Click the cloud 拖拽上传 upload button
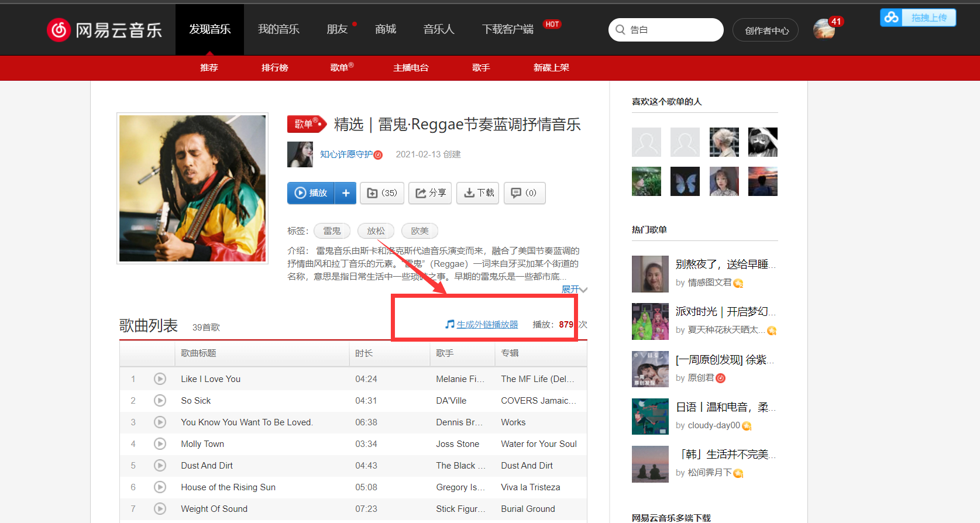 pos(918,18)
